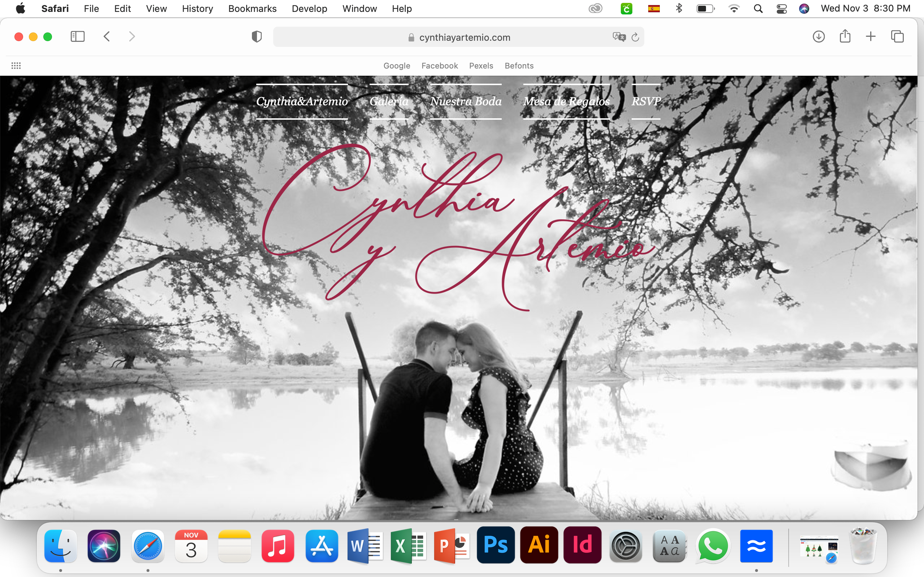924x577 pixels.
Task: Open the Bookmarks menu
Action: [x=252, y=8]
